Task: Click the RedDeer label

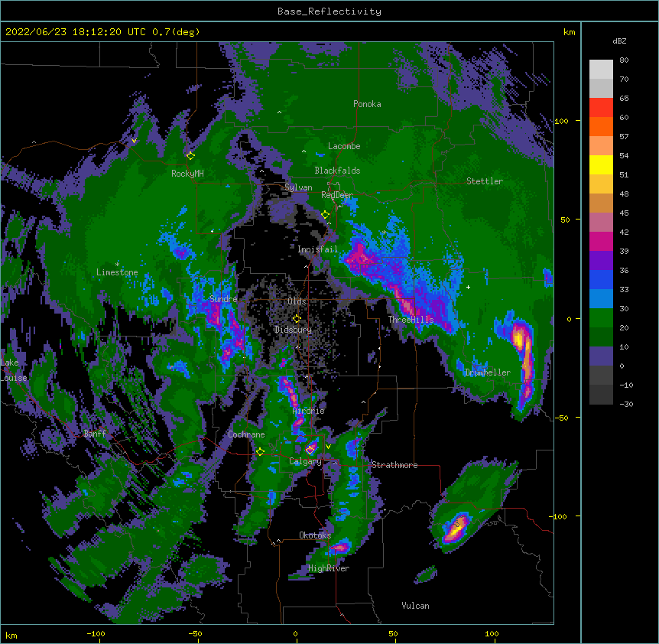Action: tap(337, 195)
